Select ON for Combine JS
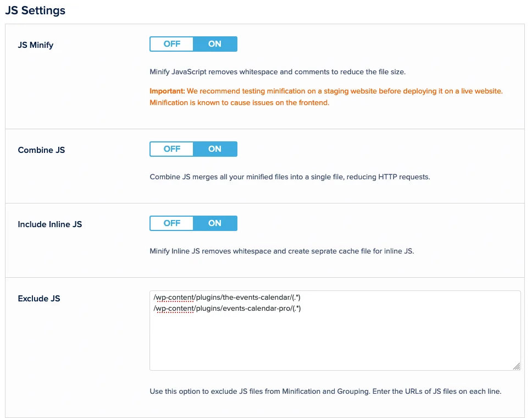This screenshot has height=418, width=532. 215,149
